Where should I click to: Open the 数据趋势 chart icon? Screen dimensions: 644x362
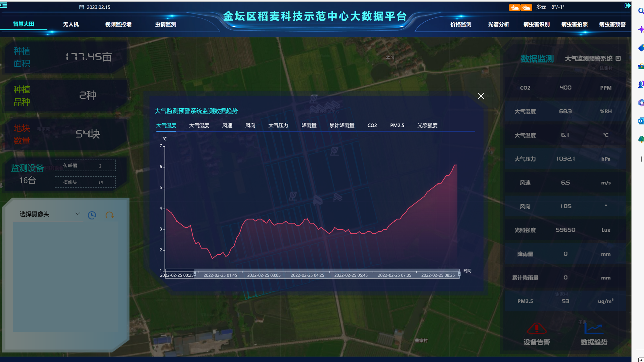[593, 329]
